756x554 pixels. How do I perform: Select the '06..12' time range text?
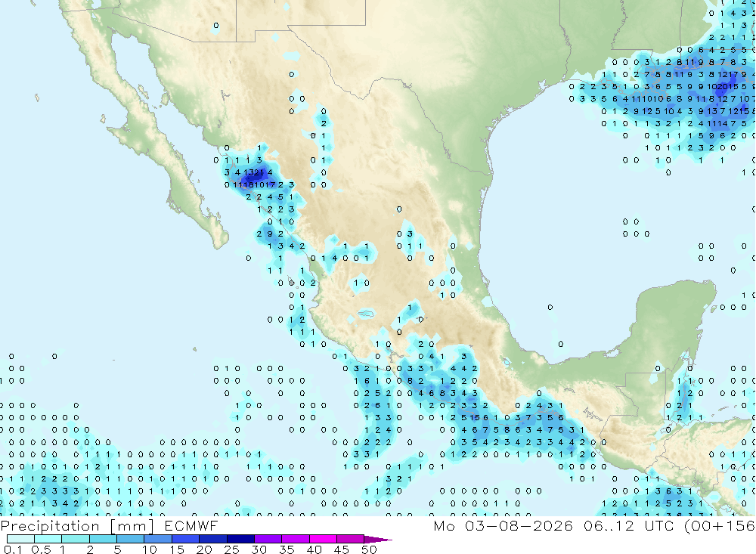(x=609, y=525)
